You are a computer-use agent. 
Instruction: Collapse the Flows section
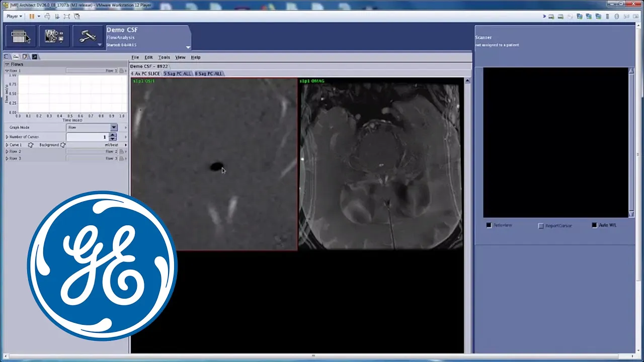pos(7,64)
